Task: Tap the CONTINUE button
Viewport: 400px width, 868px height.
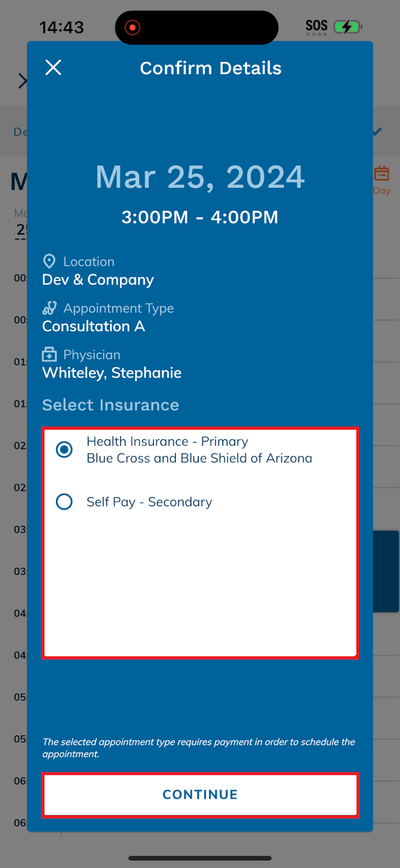Action: click(x=200, y=795)
